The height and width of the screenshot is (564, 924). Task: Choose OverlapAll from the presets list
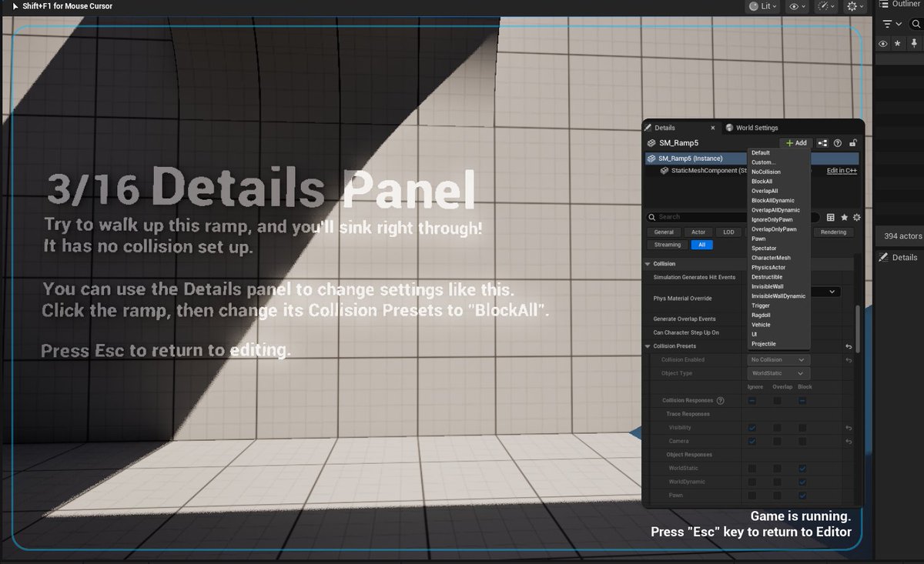tap(765, 191)
